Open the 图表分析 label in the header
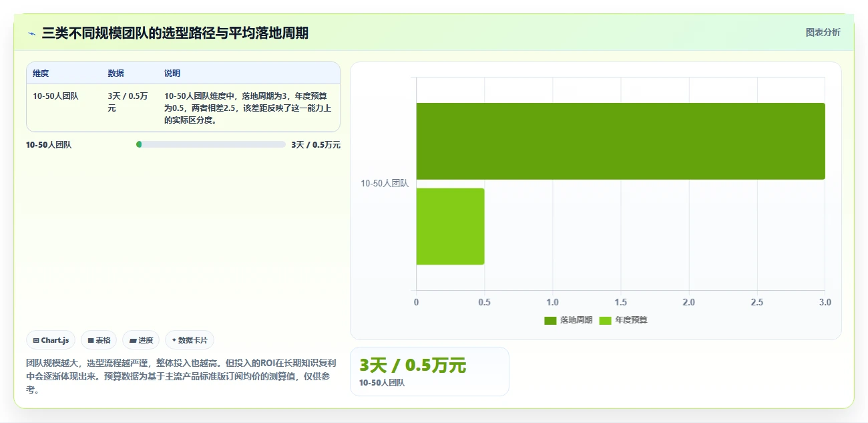868x423 pixels. tap(823, 32)
